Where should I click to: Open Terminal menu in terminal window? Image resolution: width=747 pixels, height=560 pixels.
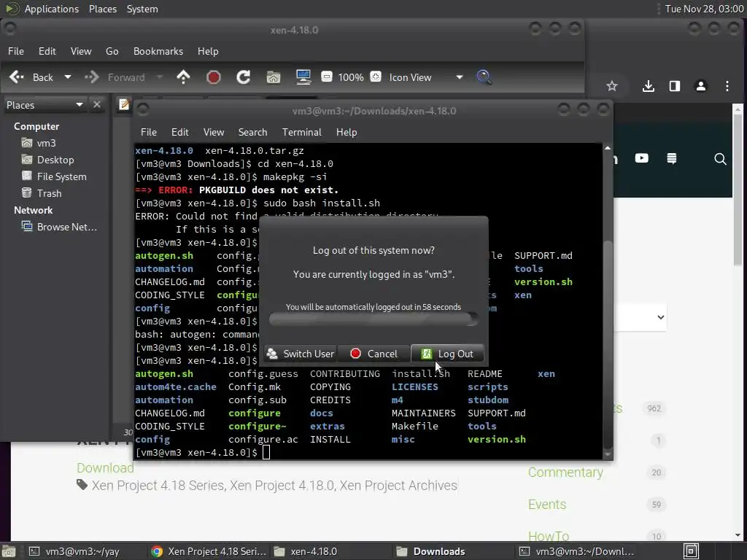[301, 132]
